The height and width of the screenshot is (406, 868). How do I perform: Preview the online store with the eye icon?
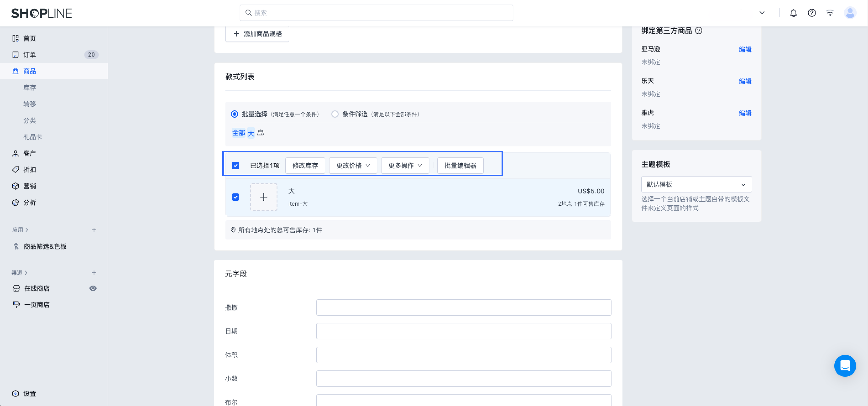click(x=93, y=288)
